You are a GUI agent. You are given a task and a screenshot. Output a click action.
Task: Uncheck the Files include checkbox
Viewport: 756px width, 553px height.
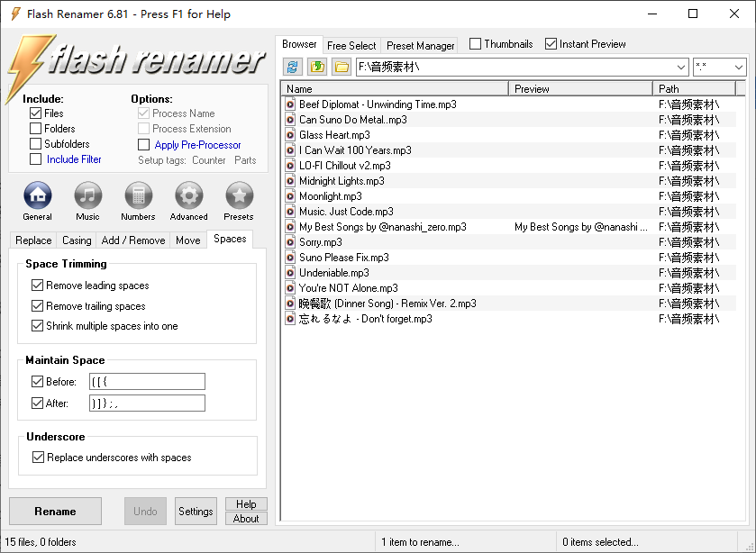click(x=36, y=113)
